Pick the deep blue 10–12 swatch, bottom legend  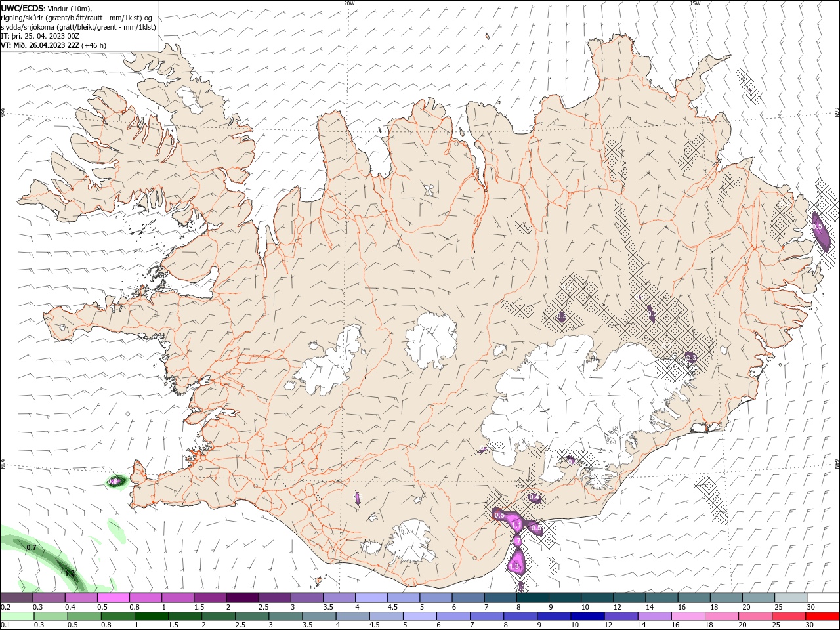[x=587, y=616]
